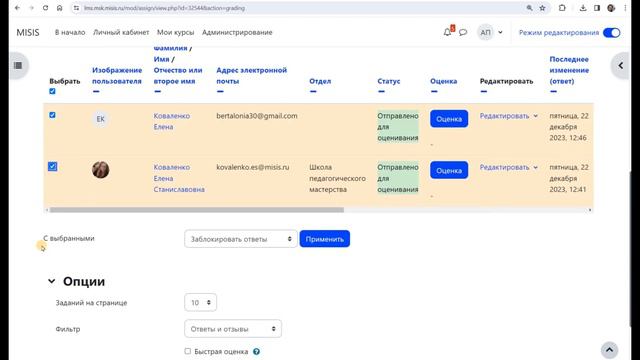Sort by the Статус column header
Screen dimensions: 640x360
click(x=389, y=81)
